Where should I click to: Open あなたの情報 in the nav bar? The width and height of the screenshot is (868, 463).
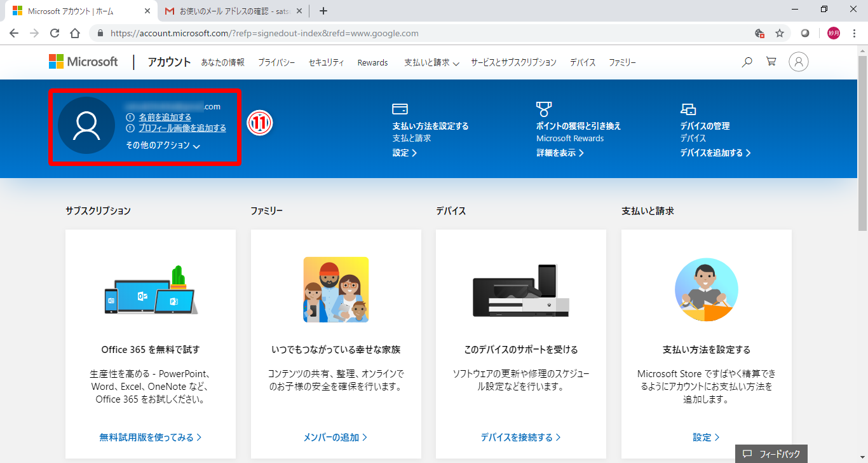223,62
